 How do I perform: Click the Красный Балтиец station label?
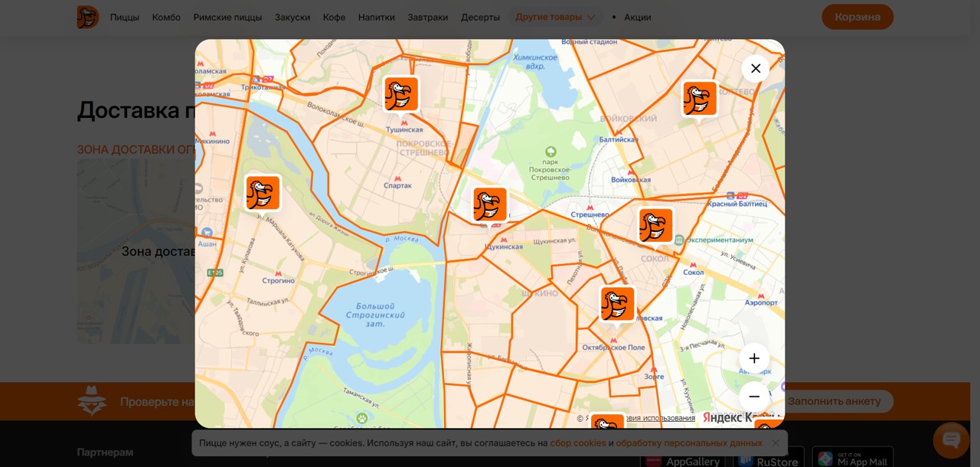(736, 204)
